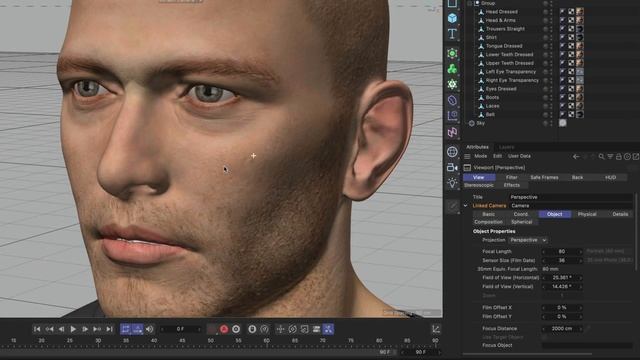The image size is (640, 360).
Task: Select the Text spline tool
Action: tap(452, 34)
